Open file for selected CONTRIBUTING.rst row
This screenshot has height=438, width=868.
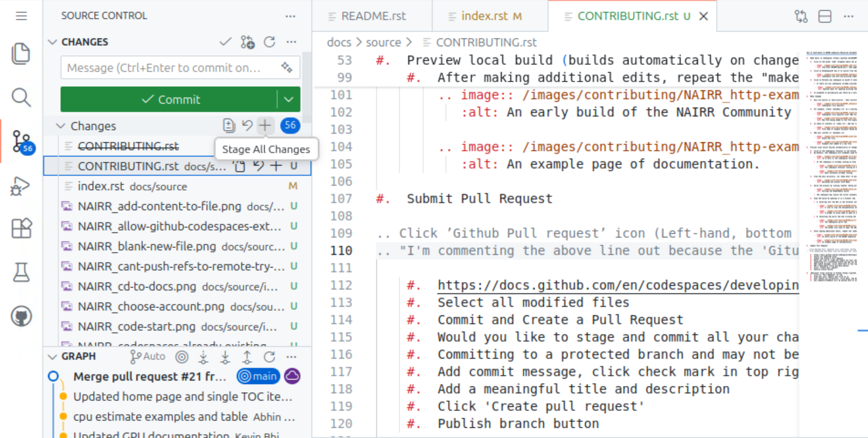(240, 166)
